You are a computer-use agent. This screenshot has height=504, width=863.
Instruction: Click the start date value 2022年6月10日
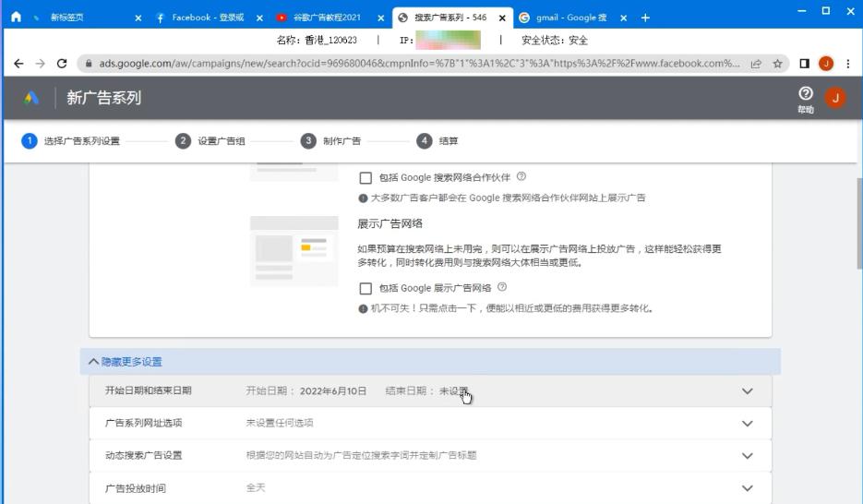point(333,390)
